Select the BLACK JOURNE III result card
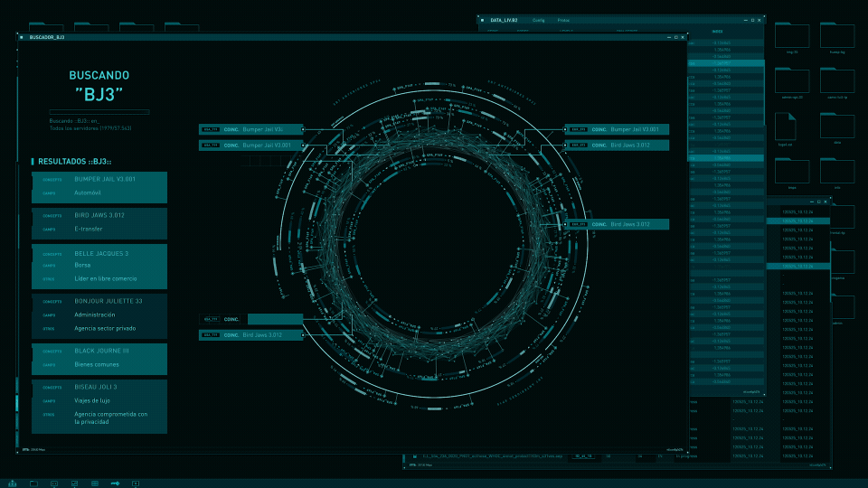868x488 pixels. 99,359
